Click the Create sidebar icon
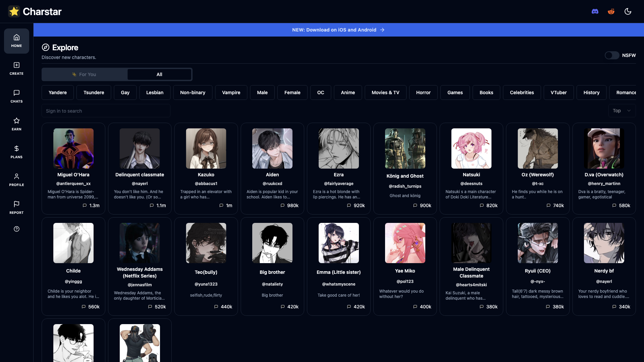Image resolution: width=644 pixels, height=362 pixels. (x=16, y=68)
